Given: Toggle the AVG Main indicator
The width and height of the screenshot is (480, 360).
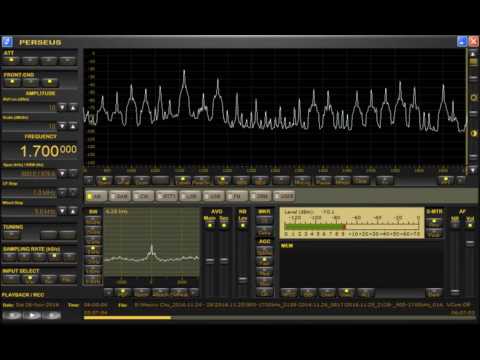Looking at the screenshot, I should tap(210, 226).
